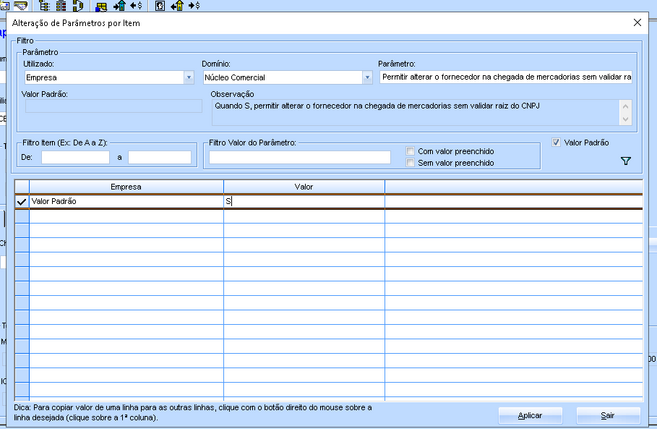Click the funnel filter icon
Screen dimensions: 657x429
(626, 161)
